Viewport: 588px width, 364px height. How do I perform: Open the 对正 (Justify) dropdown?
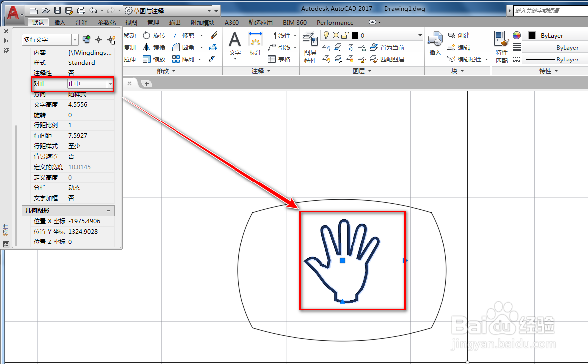tap(110, 84)
